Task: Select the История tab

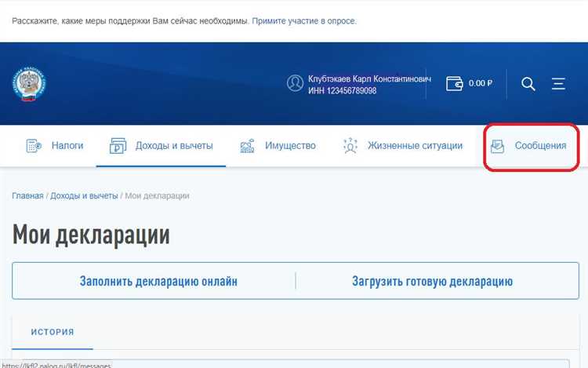Action: tap(53, 332)
